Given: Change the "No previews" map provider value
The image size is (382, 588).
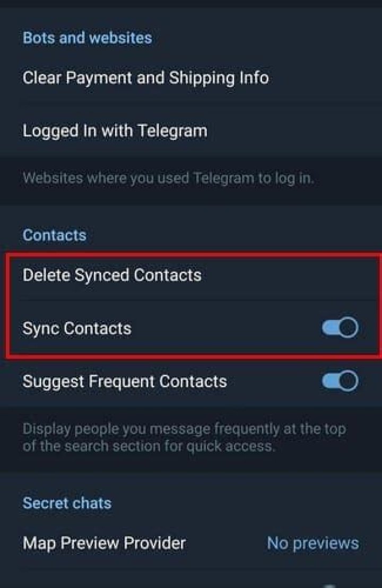Looking at the screenshot, I should click(312, 543).
